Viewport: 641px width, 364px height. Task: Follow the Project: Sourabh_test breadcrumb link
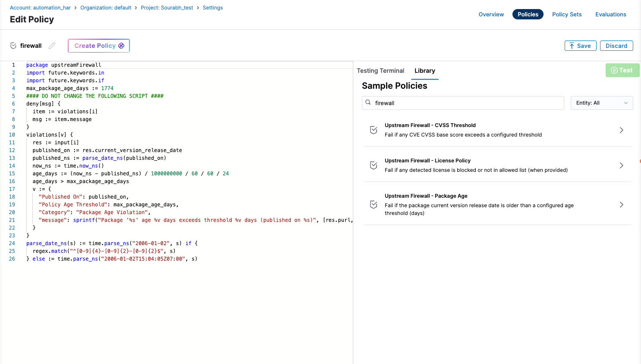tap(167, 8)
